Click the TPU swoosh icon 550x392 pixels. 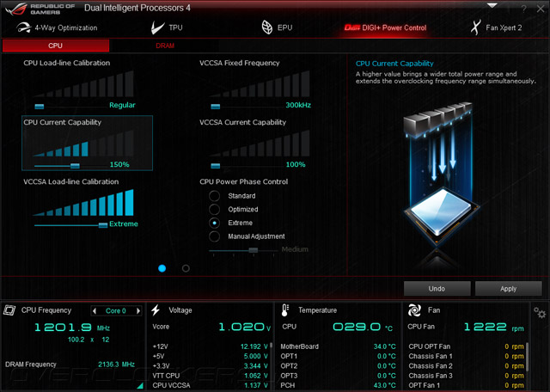[157, 28]
